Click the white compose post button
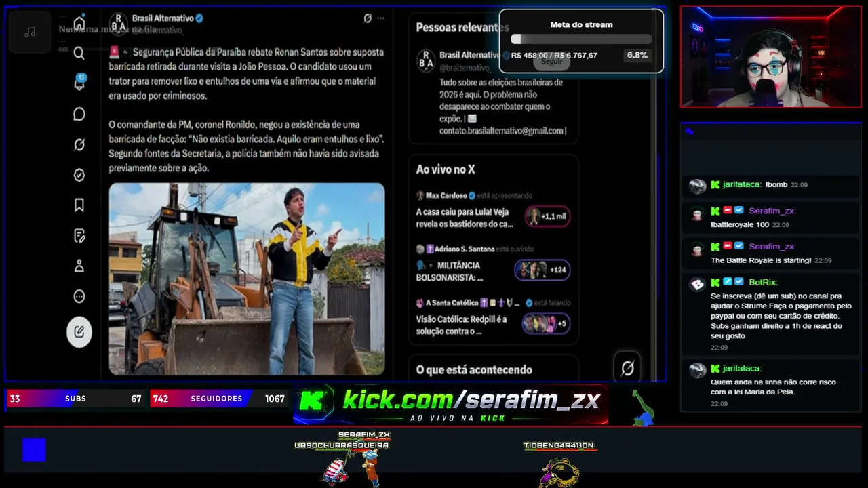The width and height of the screenshot is (868, 488). pyautogui.click(x=79, y=331)
